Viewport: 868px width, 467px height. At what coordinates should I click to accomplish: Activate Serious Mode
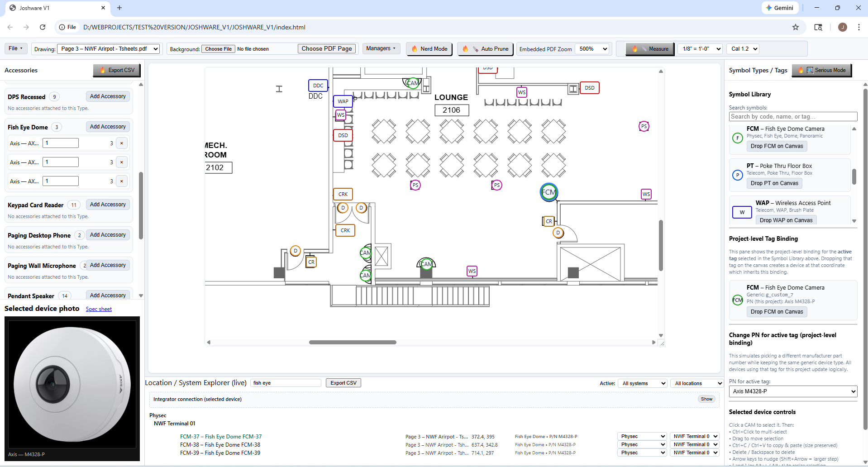pyautogui.click(x=822, y=70)
